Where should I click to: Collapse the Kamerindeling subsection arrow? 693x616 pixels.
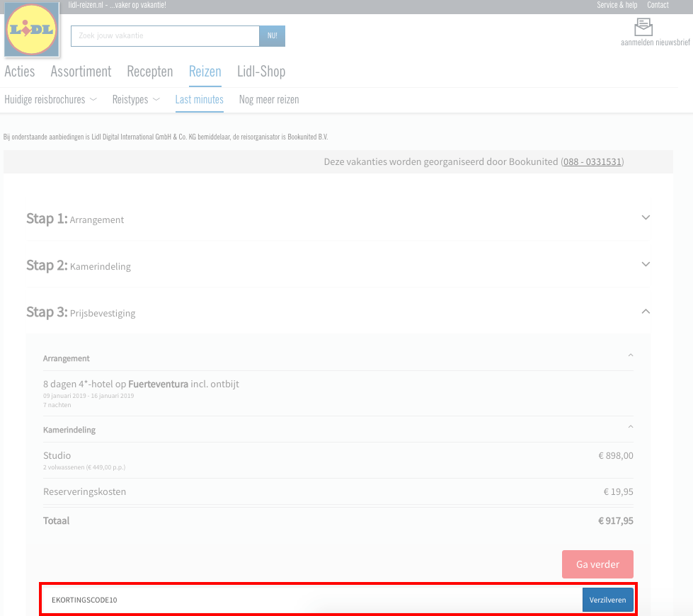(x=631, y=427)
